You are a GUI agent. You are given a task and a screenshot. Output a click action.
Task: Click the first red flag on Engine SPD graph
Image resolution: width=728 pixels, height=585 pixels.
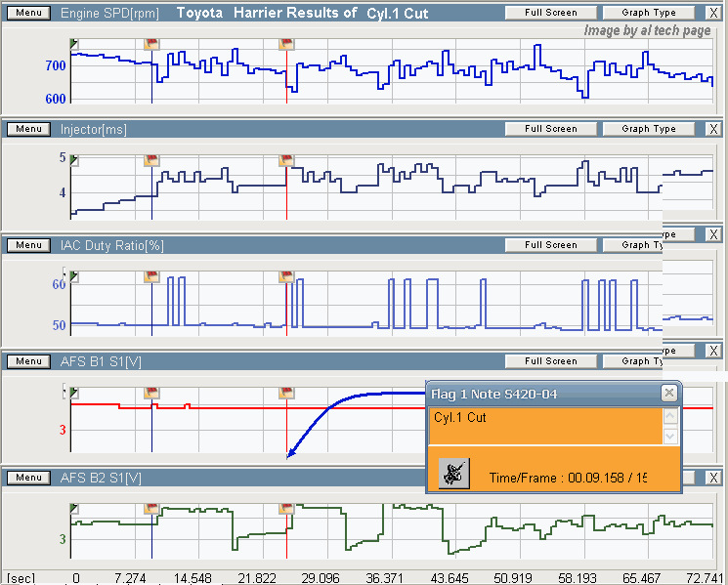tap(151, 45)
